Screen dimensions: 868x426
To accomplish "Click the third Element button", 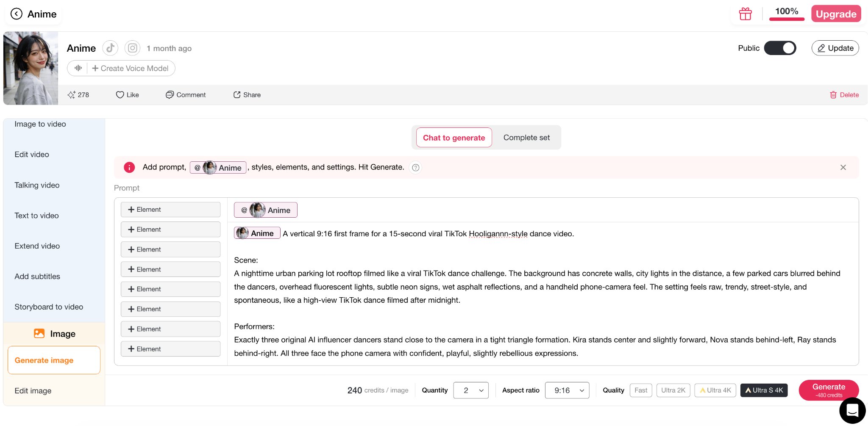I will point(170,249).
